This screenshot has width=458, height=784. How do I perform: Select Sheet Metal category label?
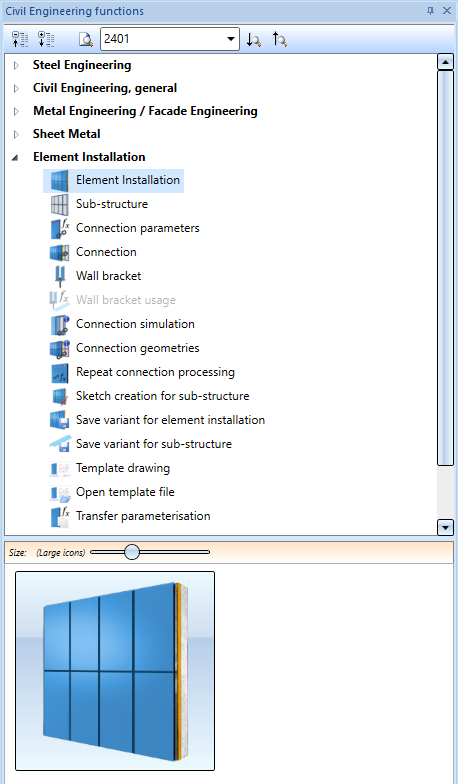(x=66, y=134)
